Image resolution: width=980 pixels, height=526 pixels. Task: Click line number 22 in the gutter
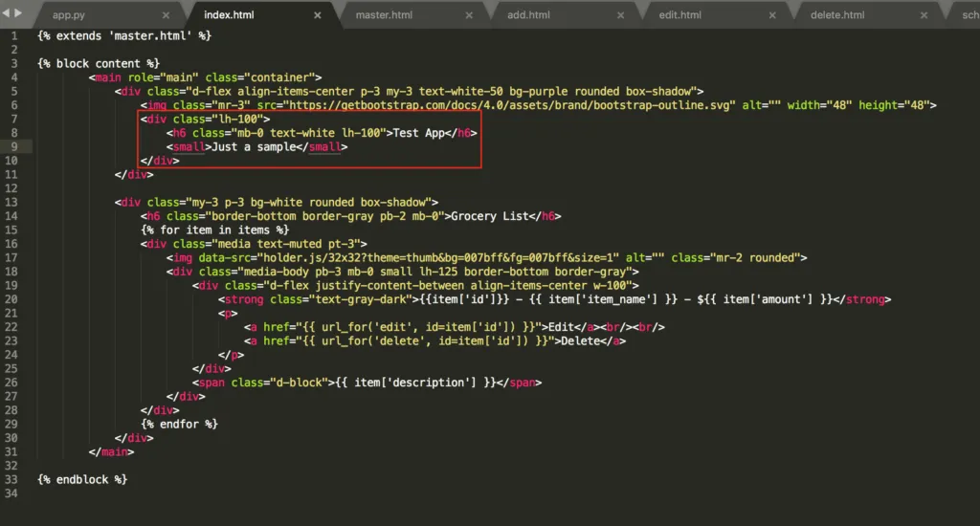(11, 327)
